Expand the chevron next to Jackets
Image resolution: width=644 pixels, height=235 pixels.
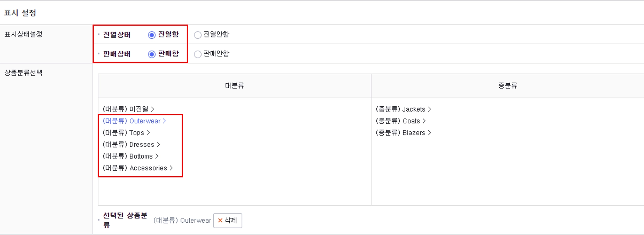point(429,109)
